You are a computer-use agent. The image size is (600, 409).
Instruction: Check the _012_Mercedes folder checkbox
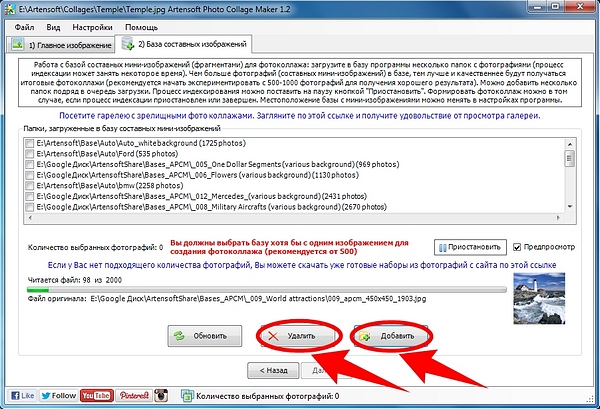click(x=29, y=197)
